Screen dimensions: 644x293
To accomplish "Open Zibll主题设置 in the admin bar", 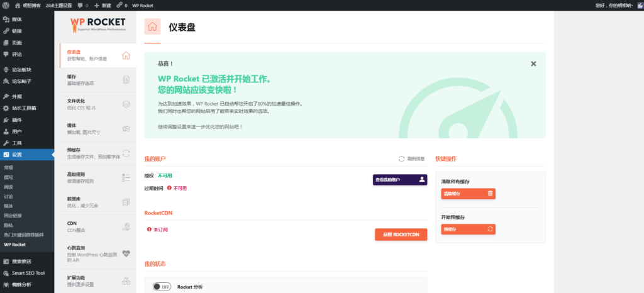I will tap(58, 5).
